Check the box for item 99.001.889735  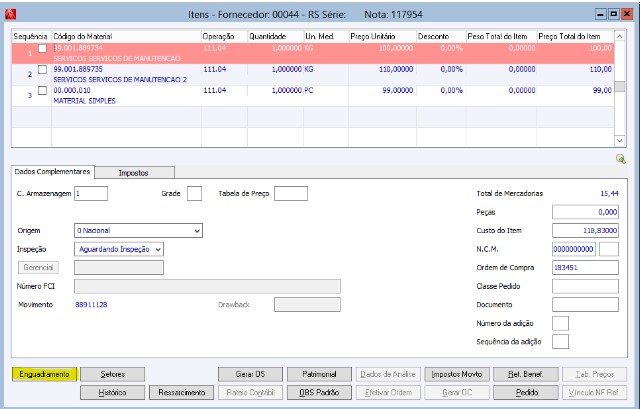(x=42, y=69)
